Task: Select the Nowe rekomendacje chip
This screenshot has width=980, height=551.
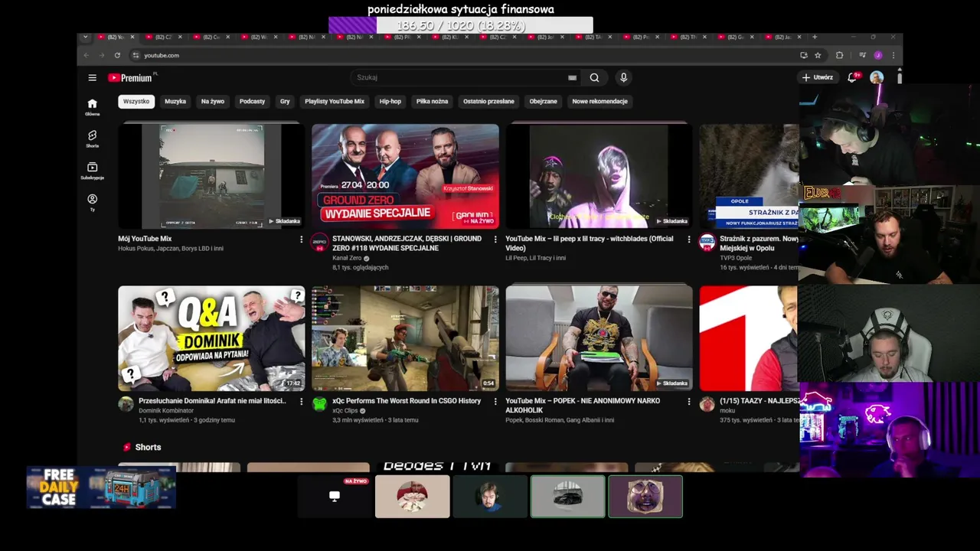Action: [x=599, y=101]
